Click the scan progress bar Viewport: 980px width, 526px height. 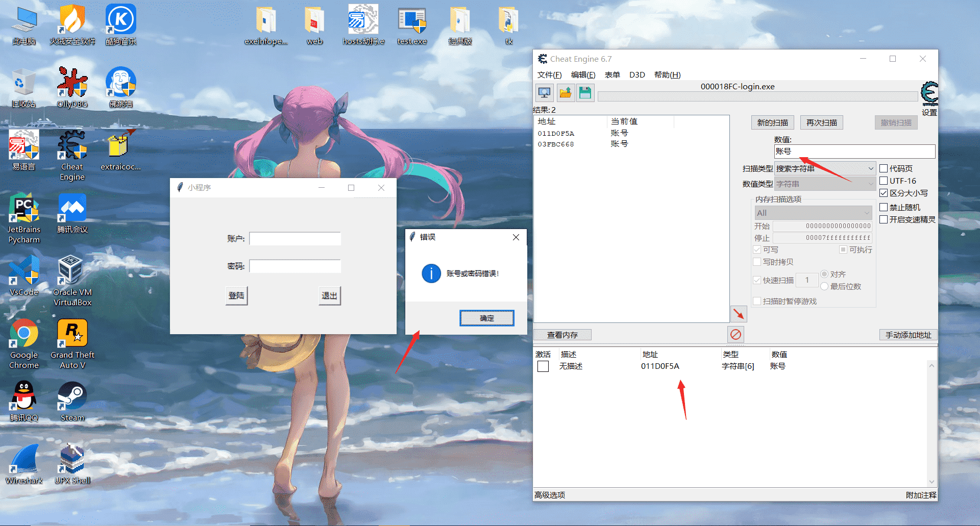pyautogui.click(x=757, y=96)
